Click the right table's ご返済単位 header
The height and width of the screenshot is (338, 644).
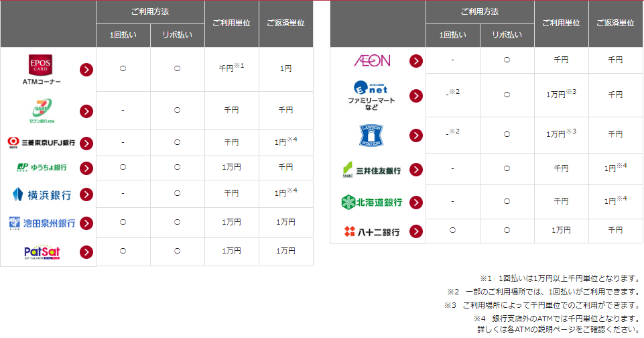click(615, 23)
